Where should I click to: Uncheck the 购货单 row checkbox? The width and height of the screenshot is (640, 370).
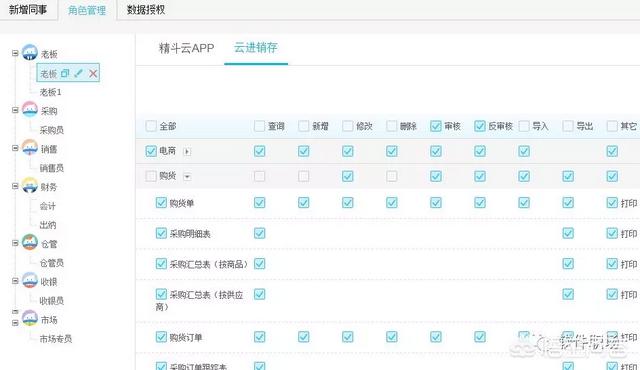161,202
